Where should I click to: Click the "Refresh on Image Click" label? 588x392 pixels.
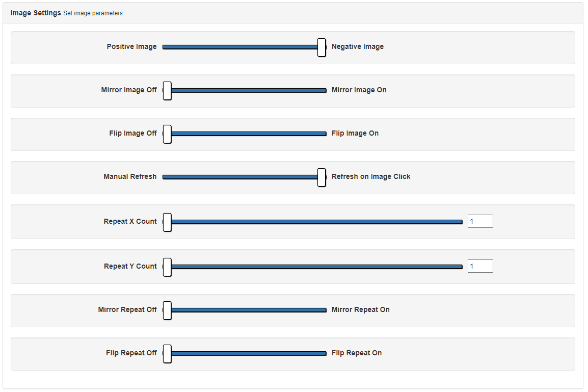[x=371, y=176]
